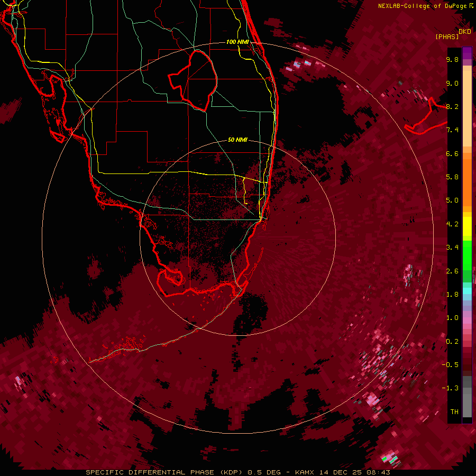This screenshot has height=476, width=476.
Task: Click the 7.4 scale value
Action: [x=452, y=130]
